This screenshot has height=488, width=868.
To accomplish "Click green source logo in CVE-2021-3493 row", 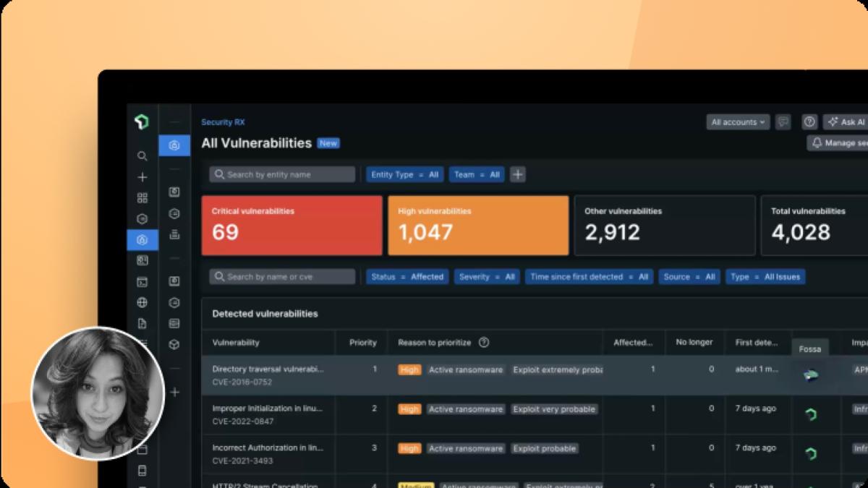I will click(x=811, y=453).
